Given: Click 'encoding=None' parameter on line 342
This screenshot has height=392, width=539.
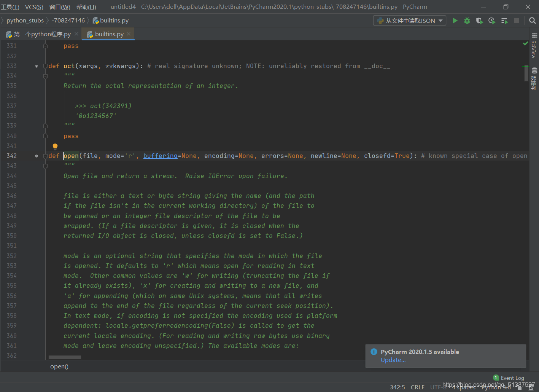Looking at the screenshot, I should coord(229,156).
